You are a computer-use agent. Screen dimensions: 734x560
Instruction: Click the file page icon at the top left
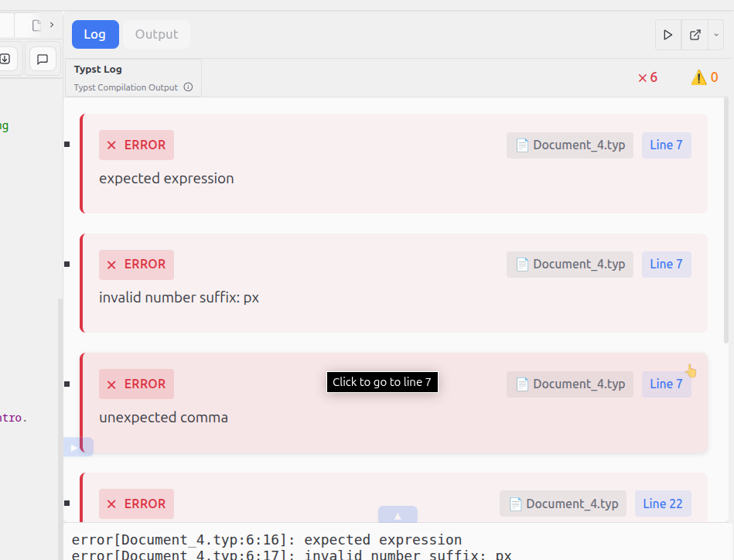click(36, 26)
